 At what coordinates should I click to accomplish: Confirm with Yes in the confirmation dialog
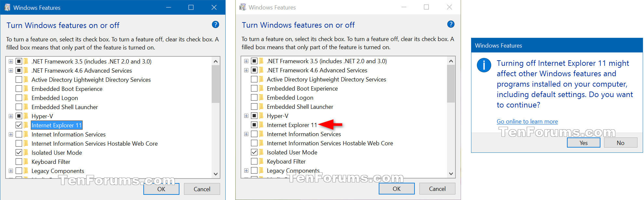(584, 143)
